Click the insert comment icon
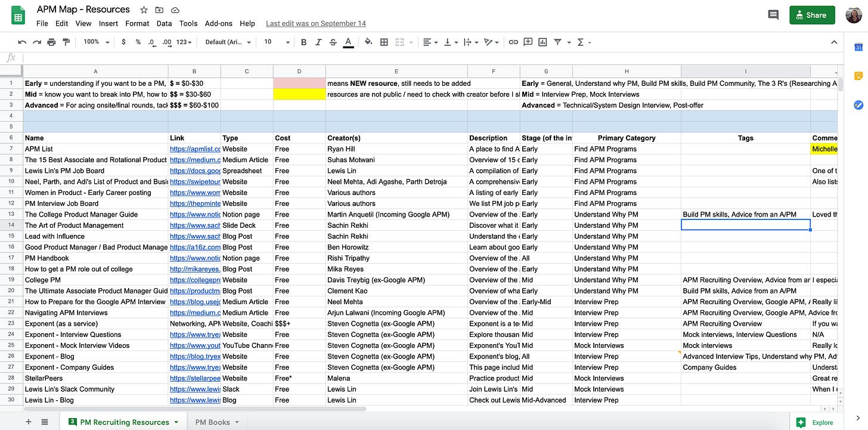The width and height of the screenshot is (868, 430). (x=528, y=42)
